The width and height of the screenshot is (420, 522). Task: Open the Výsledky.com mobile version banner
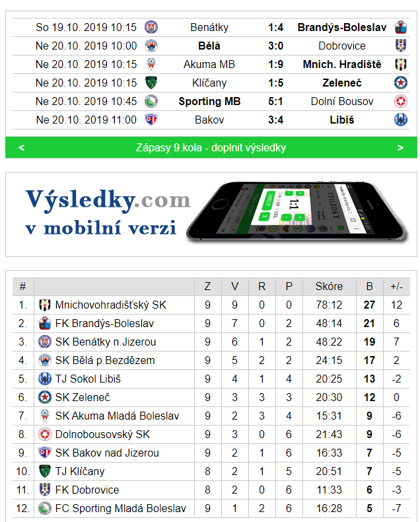(211, 214)
